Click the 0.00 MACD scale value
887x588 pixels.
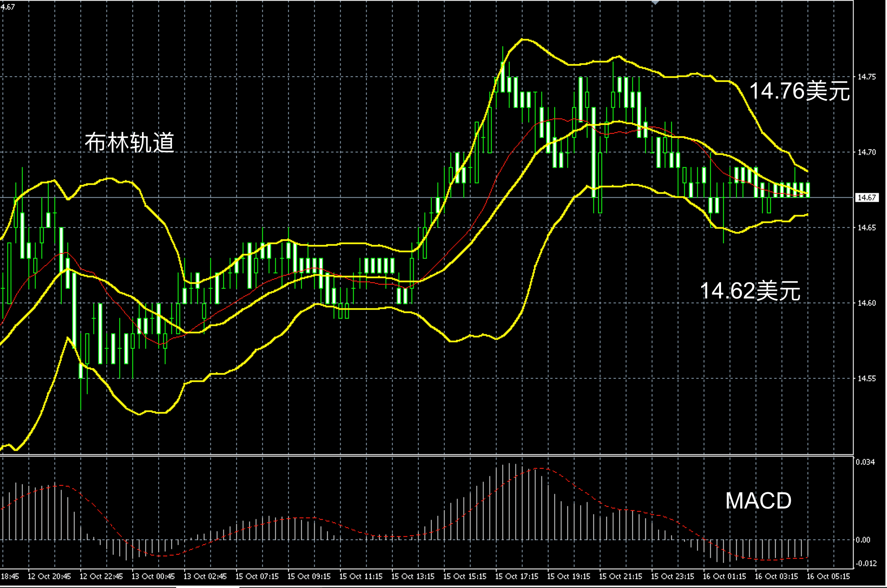[x=863, y=540]
